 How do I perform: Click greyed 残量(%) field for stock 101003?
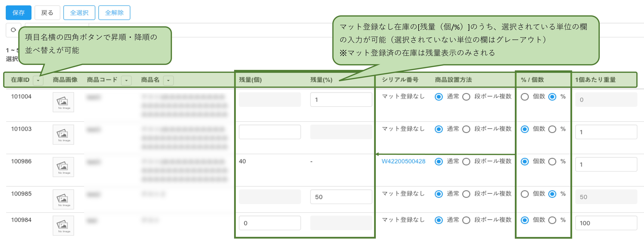coord(341,132)
